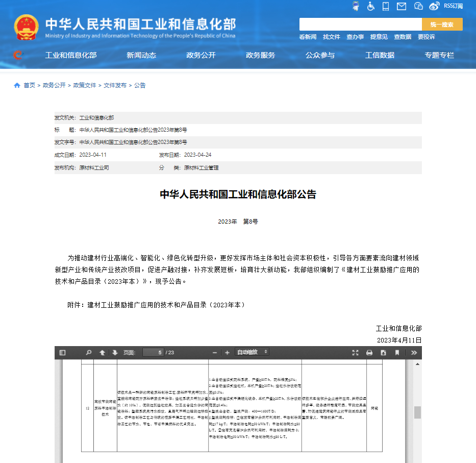Click the PDF zoom in plus button
Screen dimensions: 476x463
(x=227, y=352)
